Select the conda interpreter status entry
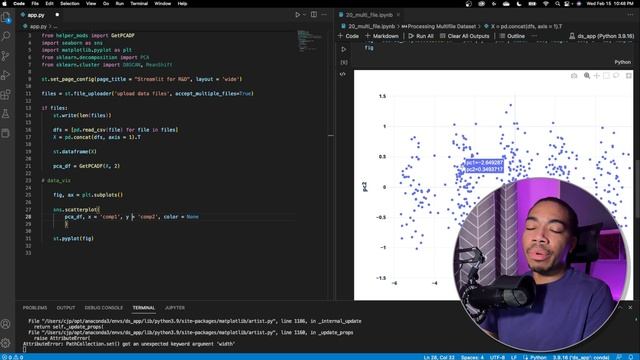Screen dimensions: 640x360 tap(581, 357)
